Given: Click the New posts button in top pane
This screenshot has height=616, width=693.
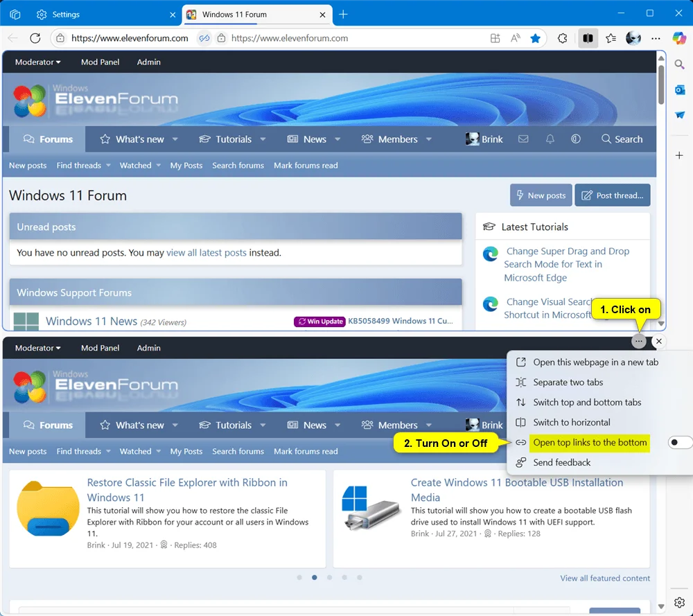Looking at the screenshot, I should pos(541,195).
